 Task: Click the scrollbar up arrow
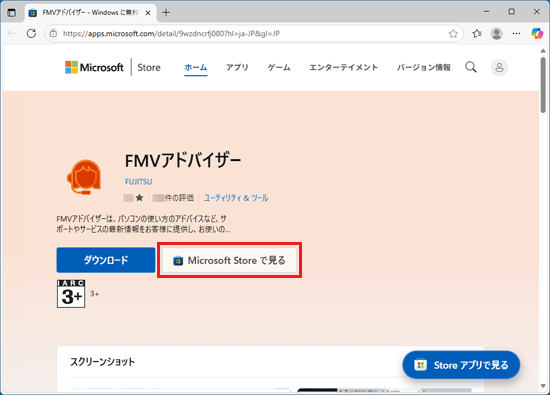[x=543, y=51]
